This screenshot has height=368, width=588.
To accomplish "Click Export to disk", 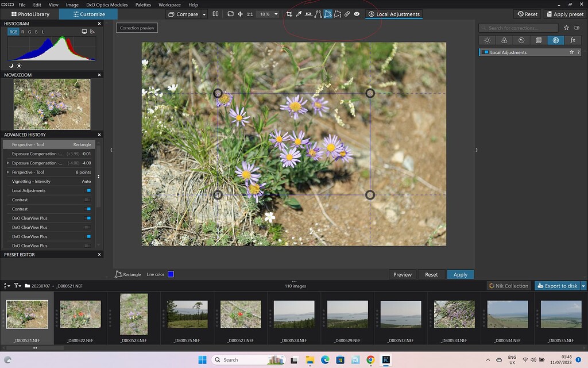I will click(558, 285).
